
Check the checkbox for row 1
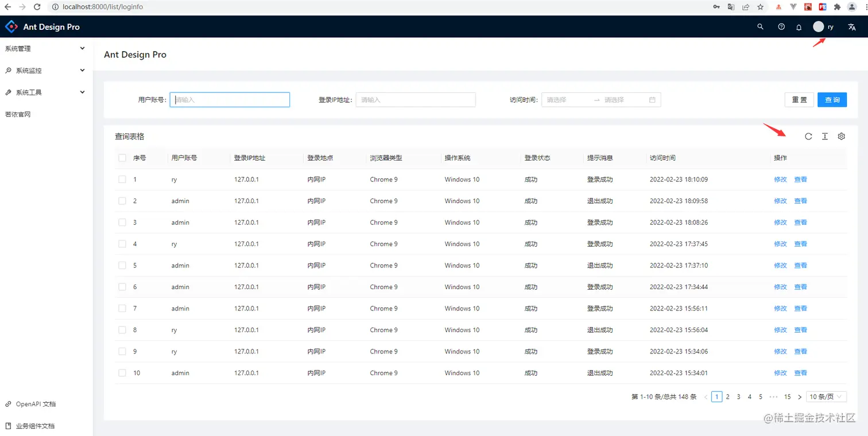pos(122,180)
